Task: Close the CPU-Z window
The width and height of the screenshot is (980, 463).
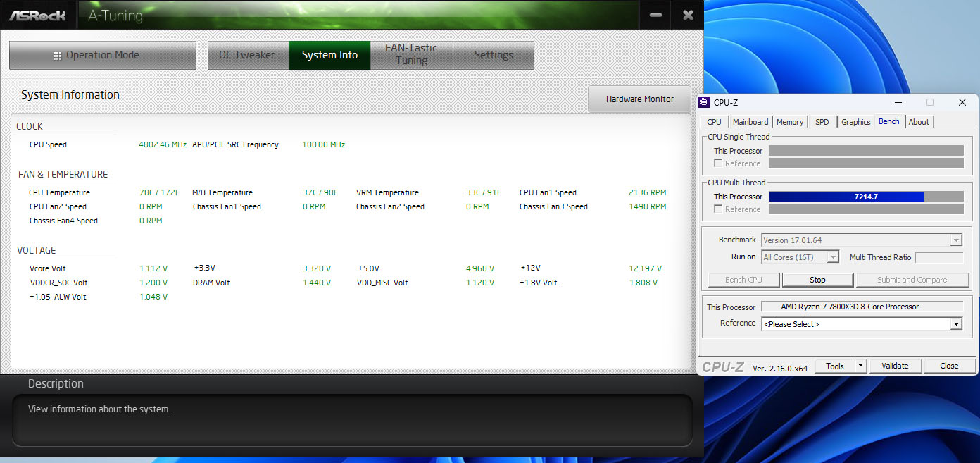Action: tap(962, 102)
